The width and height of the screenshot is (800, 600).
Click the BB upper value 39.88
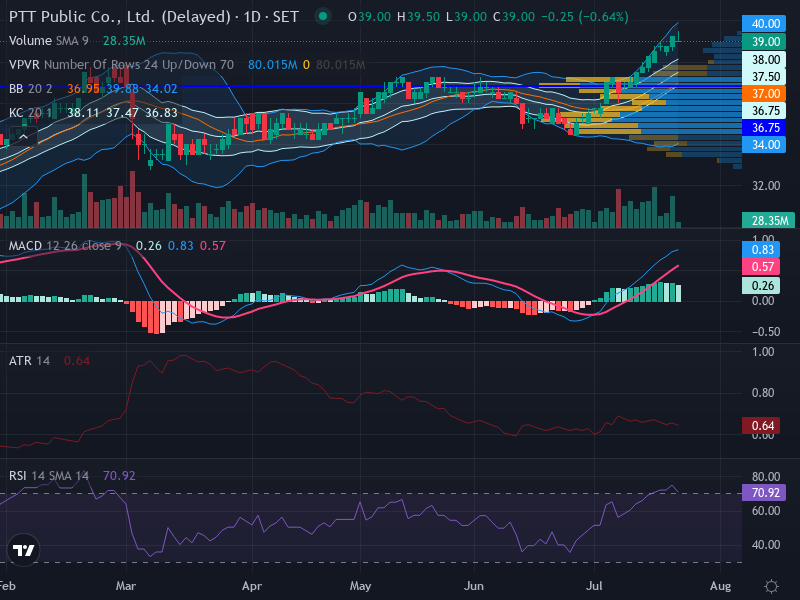[122, 89]
